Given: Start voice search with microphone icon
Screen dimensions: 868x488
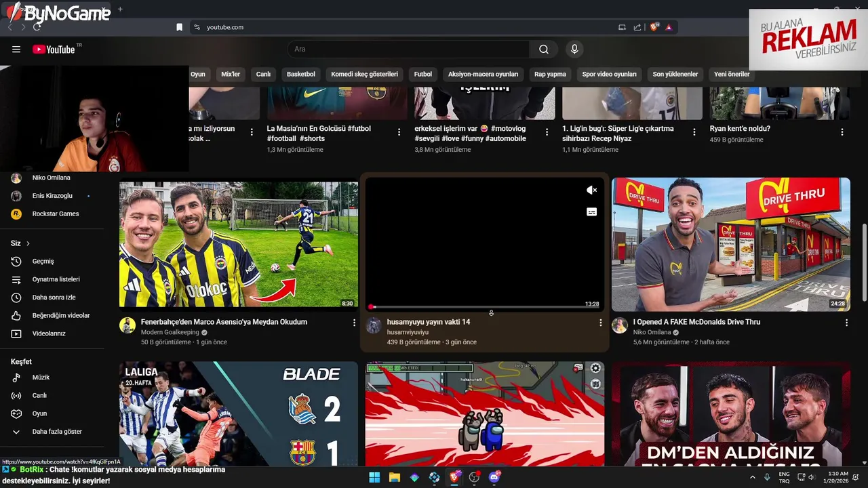Looking at the screenshot, I should click(x=574, y=49).
